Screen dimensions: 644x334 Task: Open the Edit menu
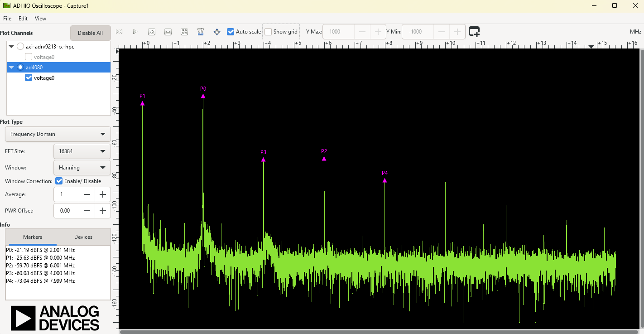(x=23, y=19)
